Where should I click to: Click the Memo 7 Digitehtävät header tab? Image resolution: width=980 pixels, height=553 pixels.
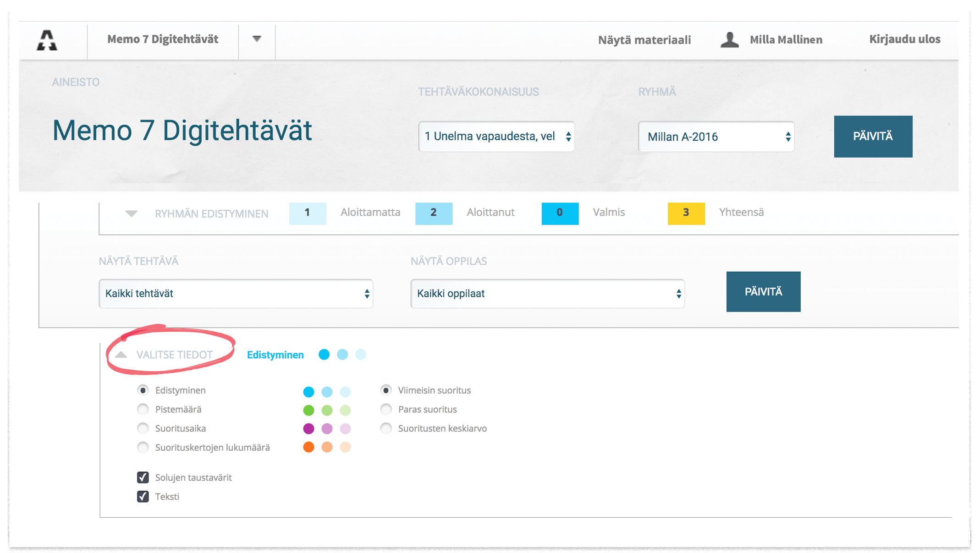pos(163,39)
